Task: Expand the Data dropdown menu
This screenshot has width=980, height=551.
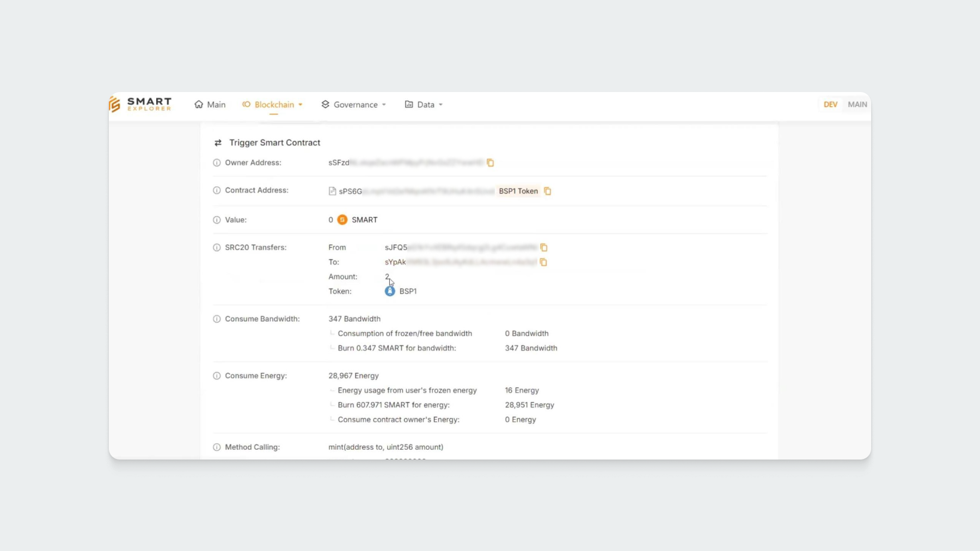Action: coord(425,105)
